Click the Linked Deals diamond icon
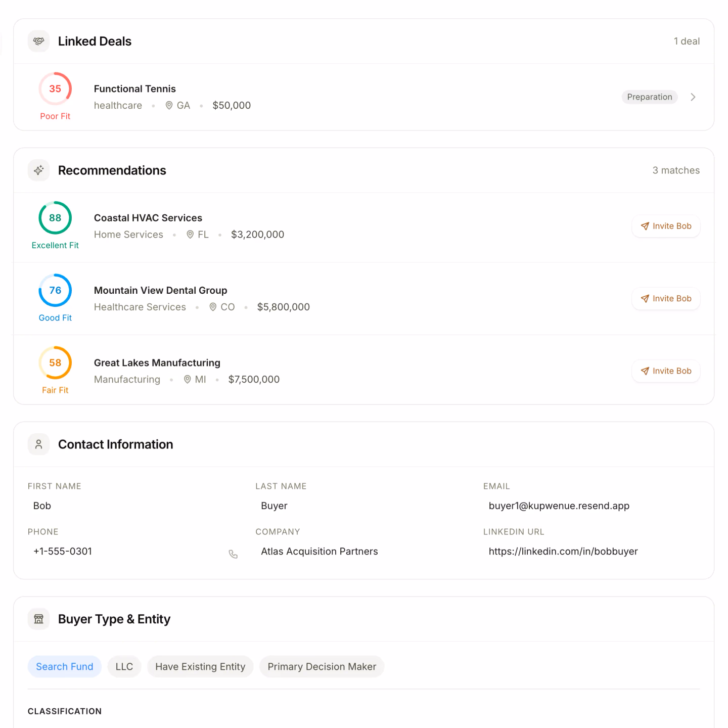 click(x=38, y=41)
